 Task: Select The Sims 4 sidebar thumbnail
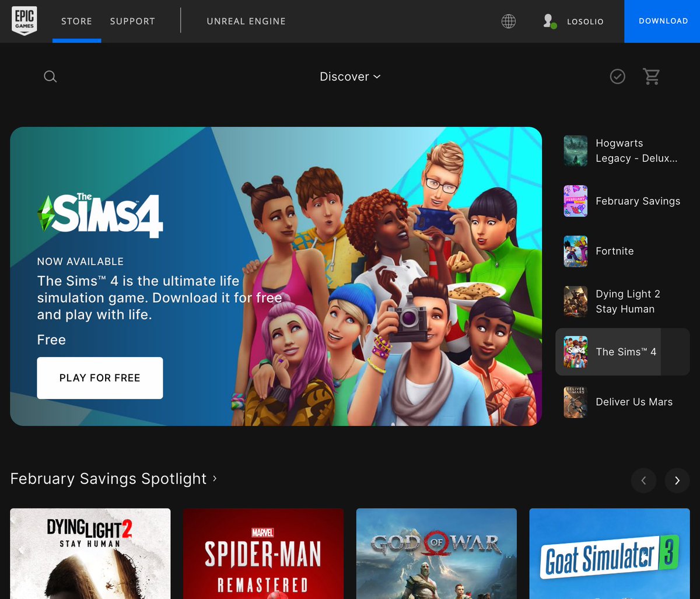point(575,352)
